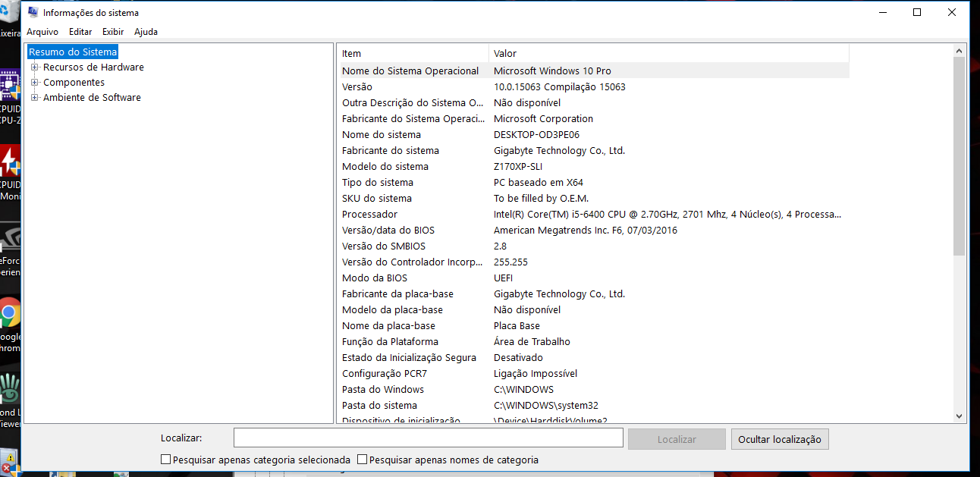Click the Item column header
Screen dimensions: 980x477
coord(413,53)
